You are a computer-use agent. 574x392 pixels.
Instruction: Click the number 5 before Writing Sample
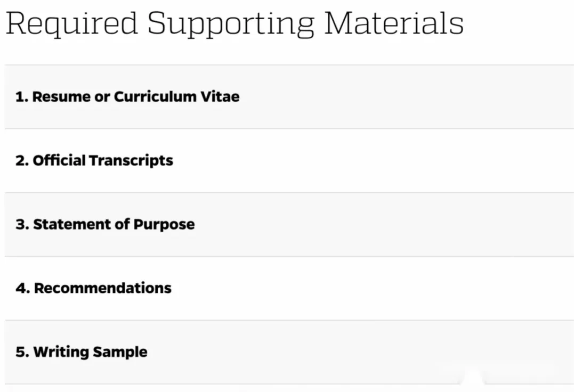(21, 352)
